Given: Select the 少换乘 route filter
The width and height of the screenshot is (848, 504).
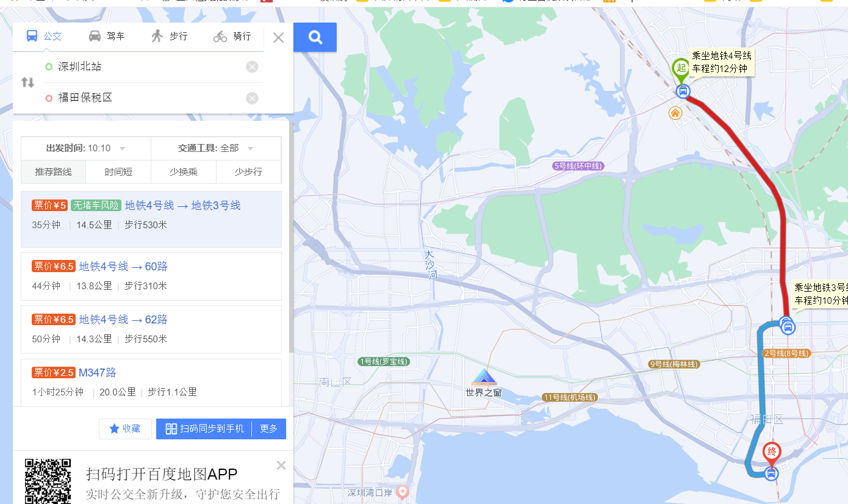Looking at the screenshot, I should tap(184, 172).
